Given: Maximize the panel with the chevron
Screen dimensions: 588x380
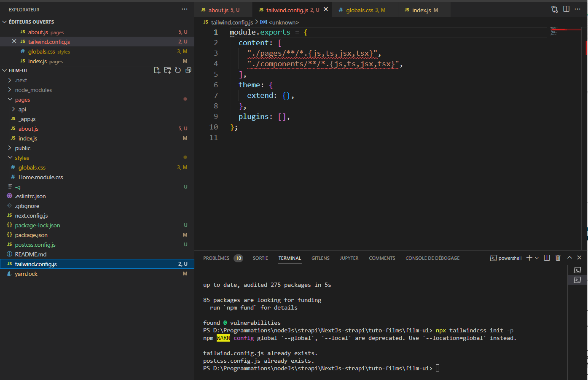Looking at the screenshot, I should 569,257.
